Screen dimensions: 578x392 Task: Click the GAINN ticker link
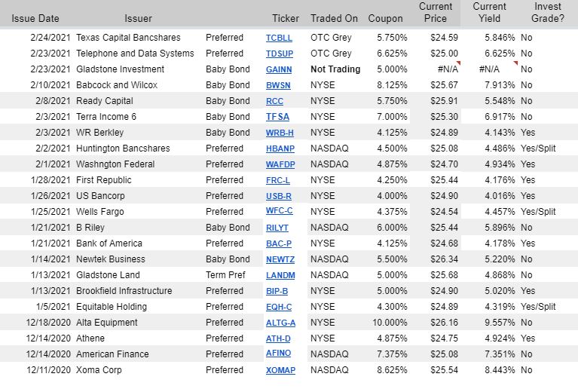click(279, 69)
